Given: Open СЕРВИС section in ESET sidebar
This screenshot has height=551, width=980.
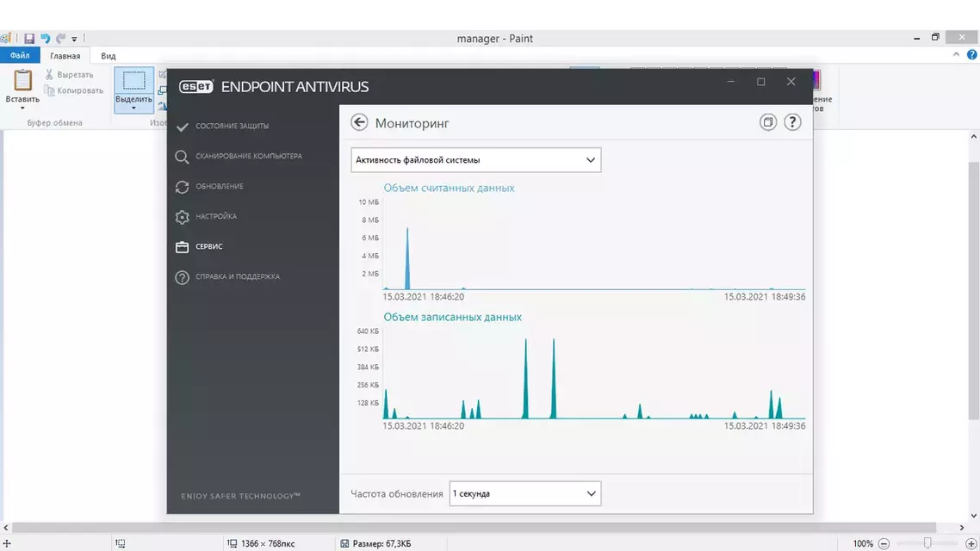Looking at the screenshot, I should [x=208, y=246].
